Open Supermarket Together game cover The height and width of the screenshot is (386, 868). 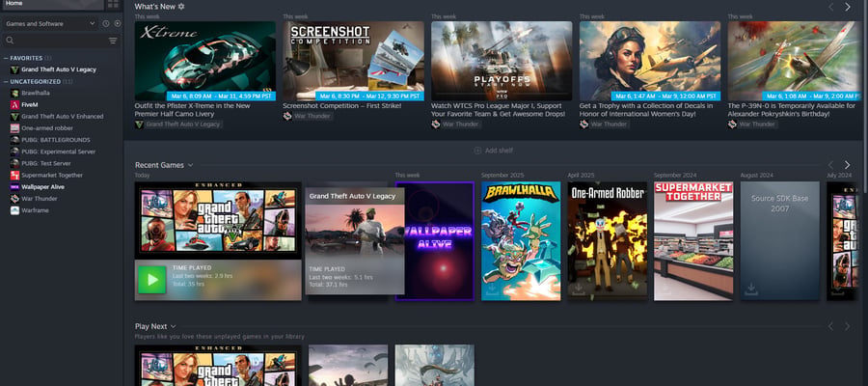[x=693, y=241]
